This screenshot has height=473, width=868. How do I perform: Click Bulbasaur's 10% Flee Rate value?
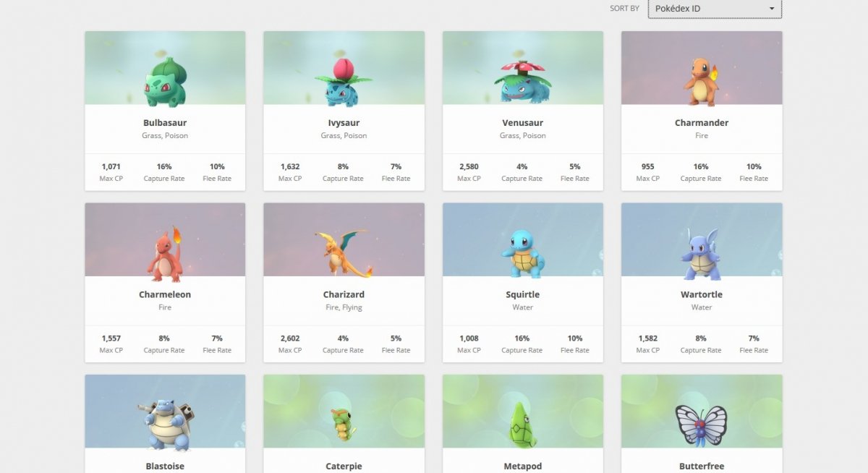coord(217,166)
